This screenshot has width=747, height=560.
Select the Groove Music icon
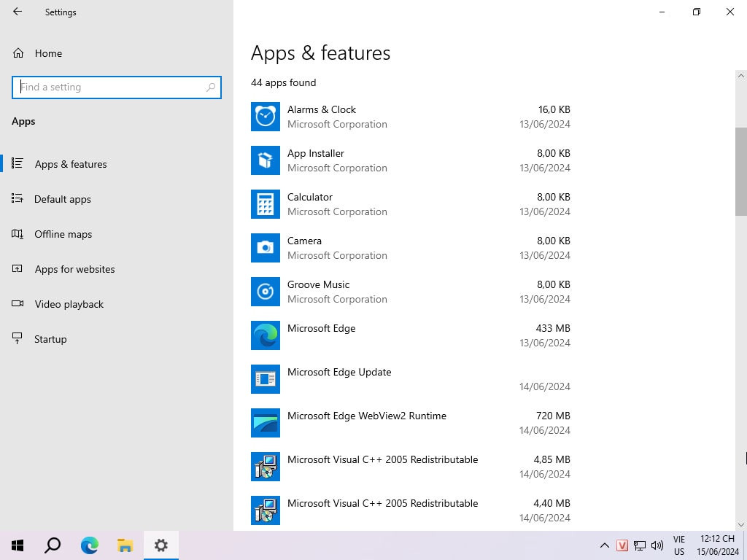click(x=266, y=292)
